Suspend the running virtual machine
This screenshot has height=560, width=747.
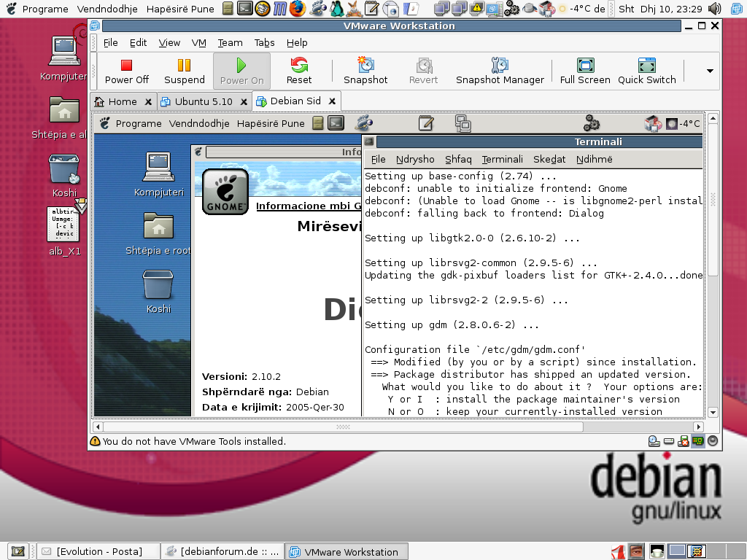[x=185, y=71]
